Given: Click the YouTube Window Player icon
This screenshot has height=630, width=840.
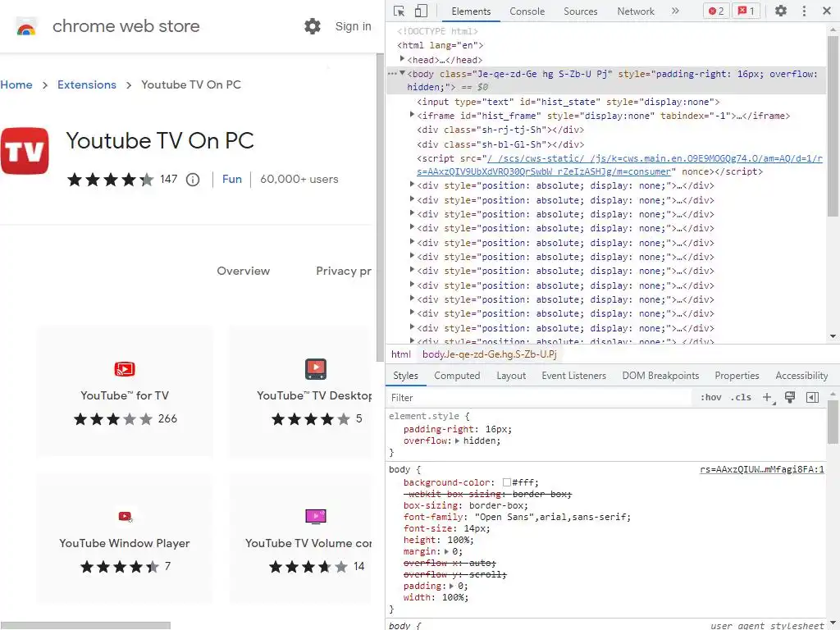Looking at the screenshot, I should click(x=126, y=517).
